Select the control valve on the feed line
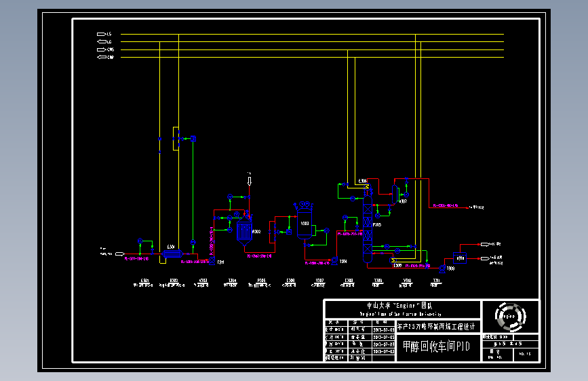This screenshot has width=588, height=381. pyautogui.click(x=152, y=250)
